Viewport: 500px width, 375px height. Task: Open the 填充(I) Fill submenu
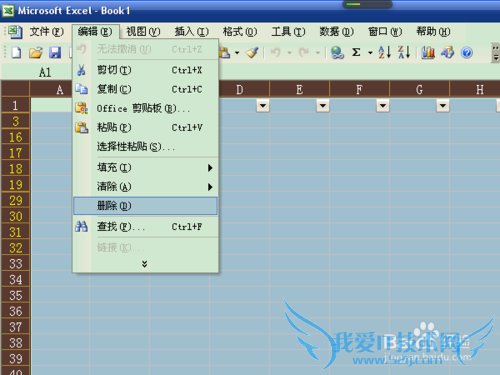click(x=145, y=167)
